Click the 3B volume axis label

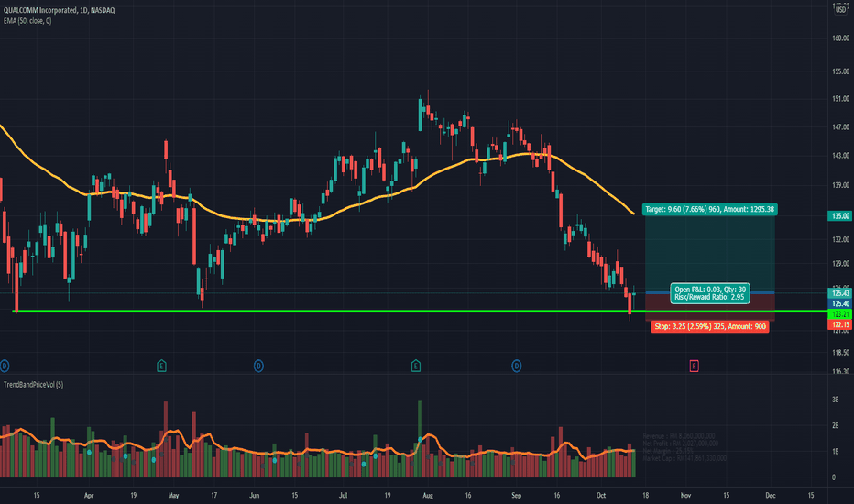835,400
